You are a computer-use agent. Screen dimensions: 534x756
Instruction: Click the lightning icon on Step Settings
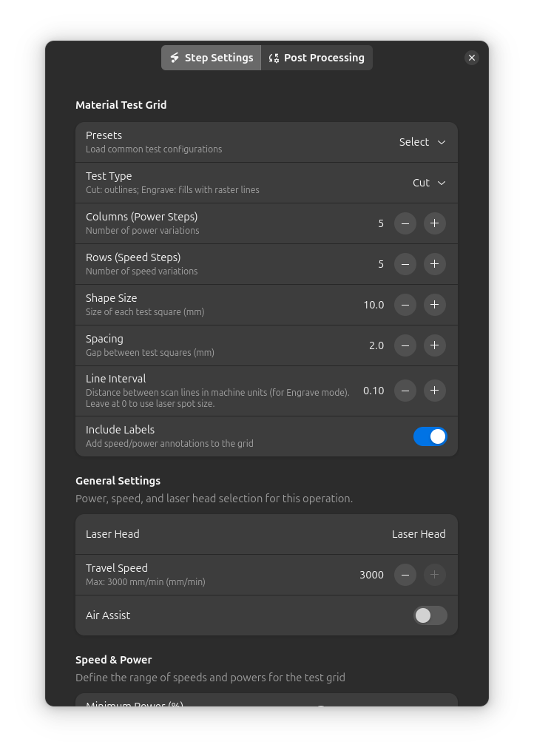175,58
